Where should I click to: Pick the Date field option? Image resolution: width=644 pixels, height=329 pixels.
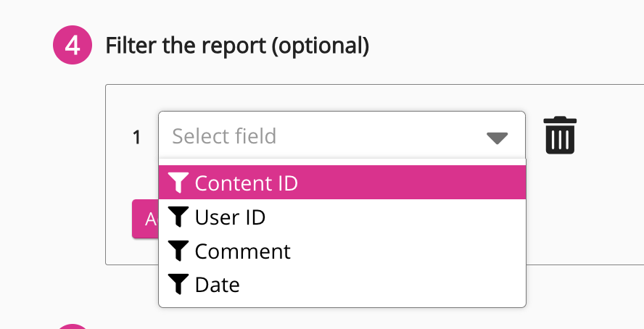[x=218, y=285]
